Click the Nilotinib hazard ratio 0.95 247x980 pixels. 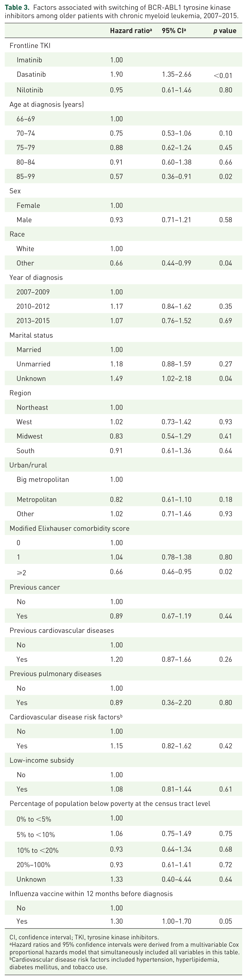pyautogui.click(x=116, y=90)
